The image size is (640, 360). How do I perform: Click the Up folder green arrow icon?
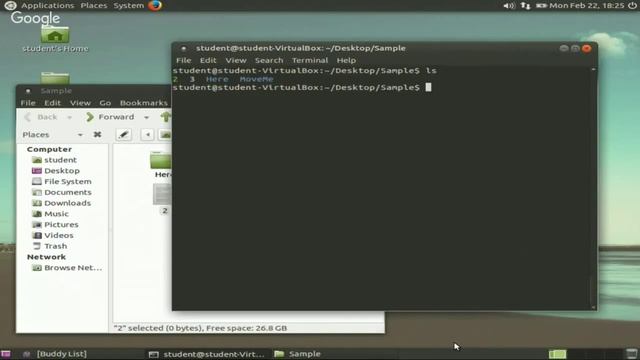coord(165,117)
